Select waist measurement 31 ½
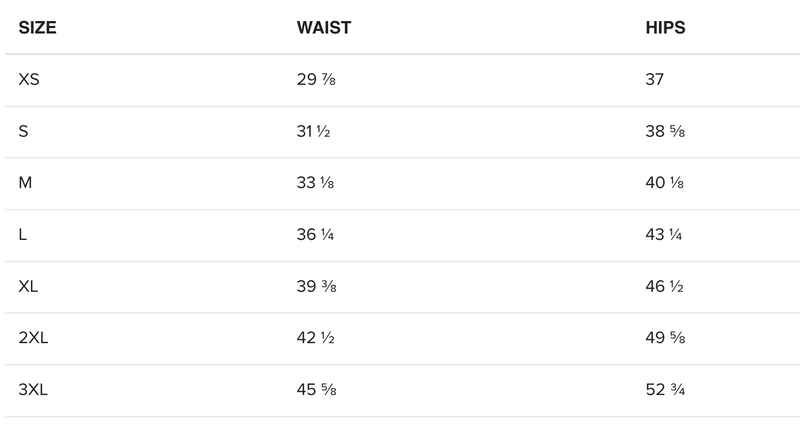Screen dimensions: 800x428 (x=315, y=131)
